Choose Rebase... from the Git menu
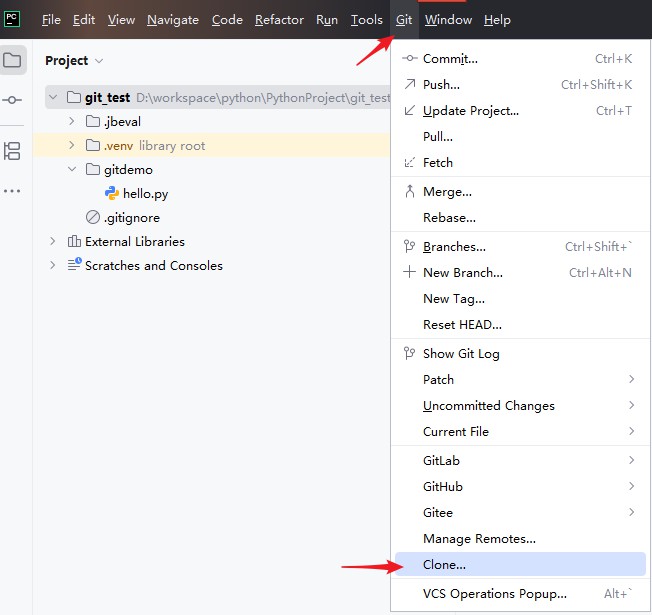Screen dimensions: 652x615 click(520, 217)
